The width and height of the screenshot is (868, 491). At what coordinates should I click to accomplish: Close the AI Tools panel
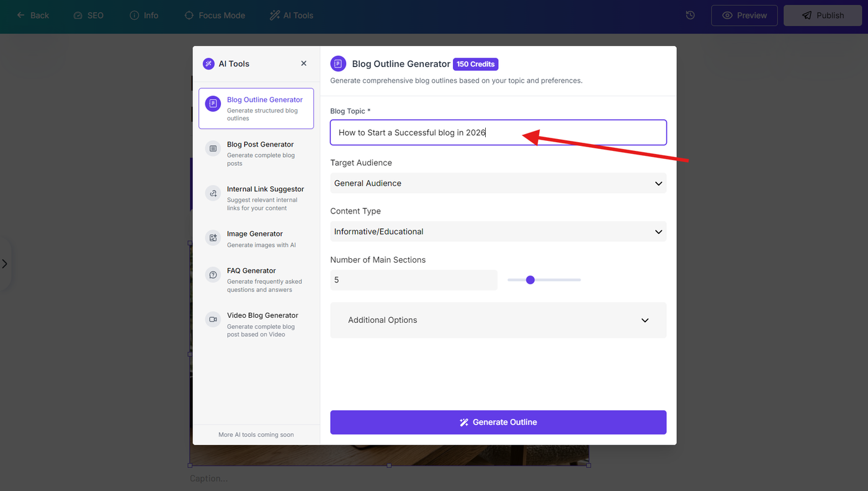pos(303,63)
